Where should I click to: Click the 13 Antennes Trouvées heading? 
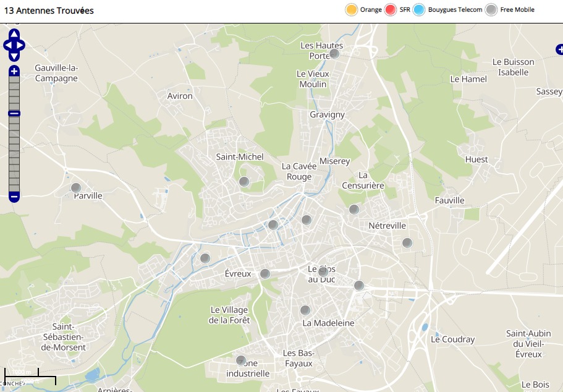[x=49, y=11]
